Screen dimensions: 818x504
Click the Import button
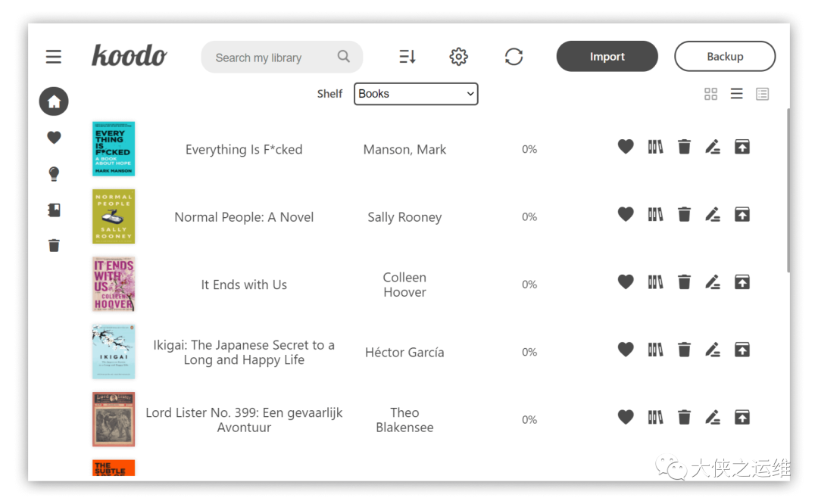coord(607,56)
